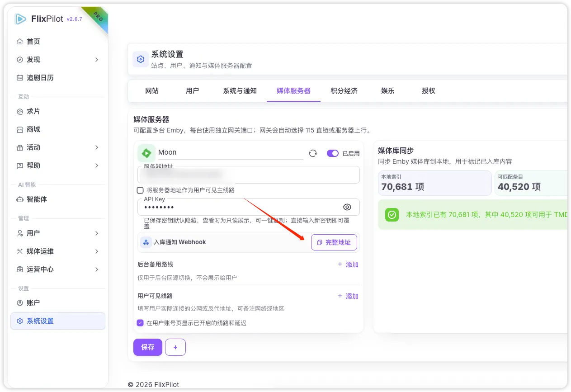The image size is (571, 392).
Task: Click the purple 保存 button
Action: click(147, 347)
